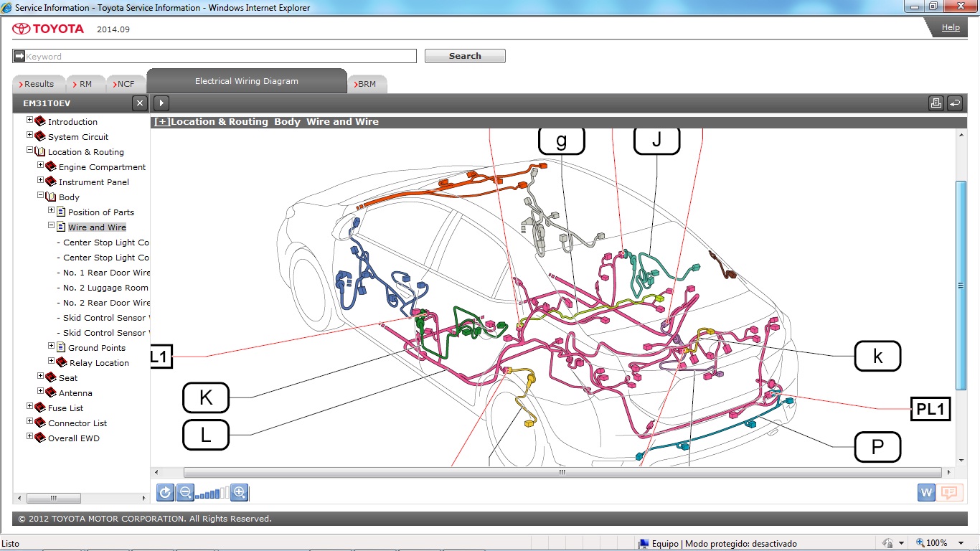Click the Keyword search field

pyautogui.click(x=215, y=56)
